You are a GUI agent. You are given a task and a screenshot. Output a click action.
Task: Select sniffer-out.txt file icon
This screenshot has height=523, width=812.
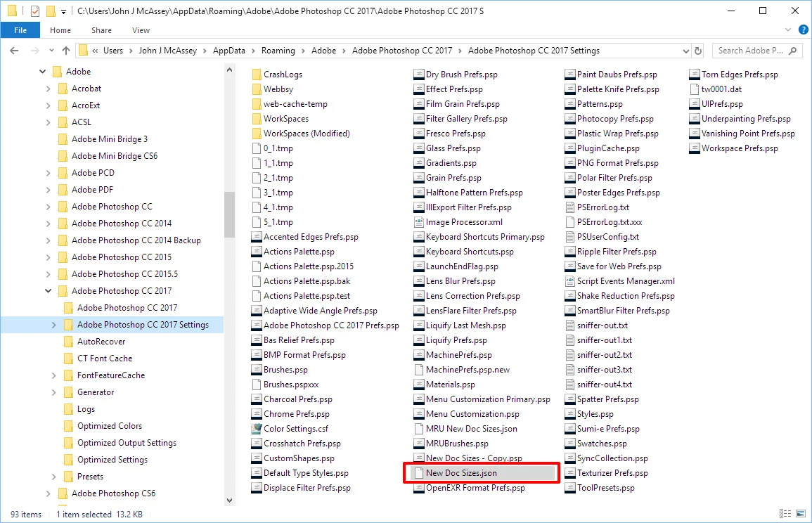pyautogui.click(x=570, y=325)
